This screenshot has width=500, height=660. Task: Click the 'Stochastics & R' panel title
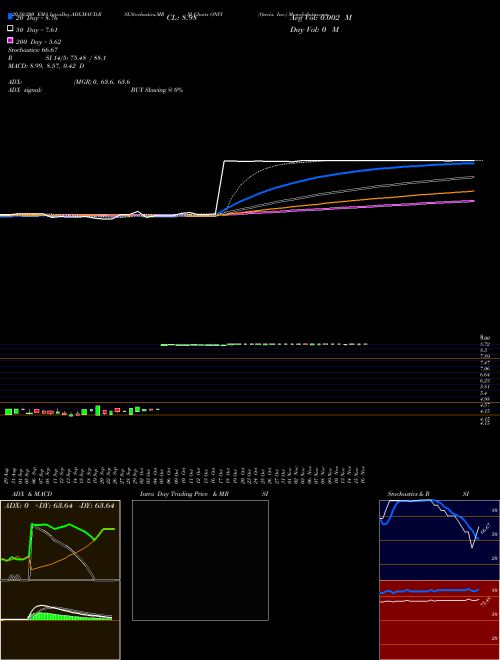408,494
